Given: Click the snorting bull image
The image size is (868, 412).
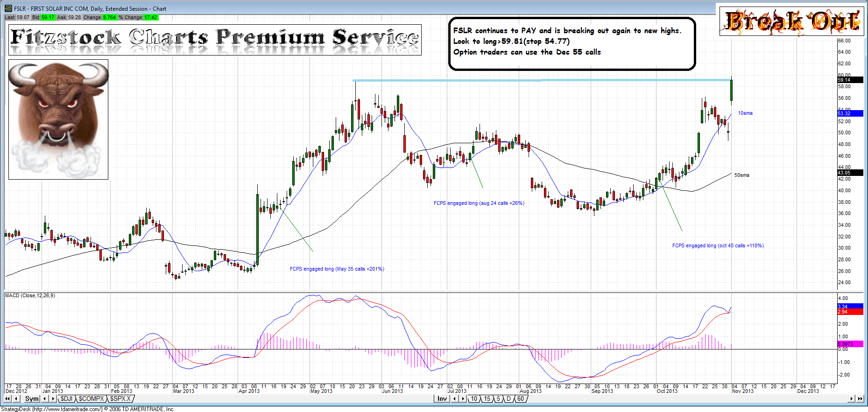Looking at the screenshot, I should coord(58,119).
